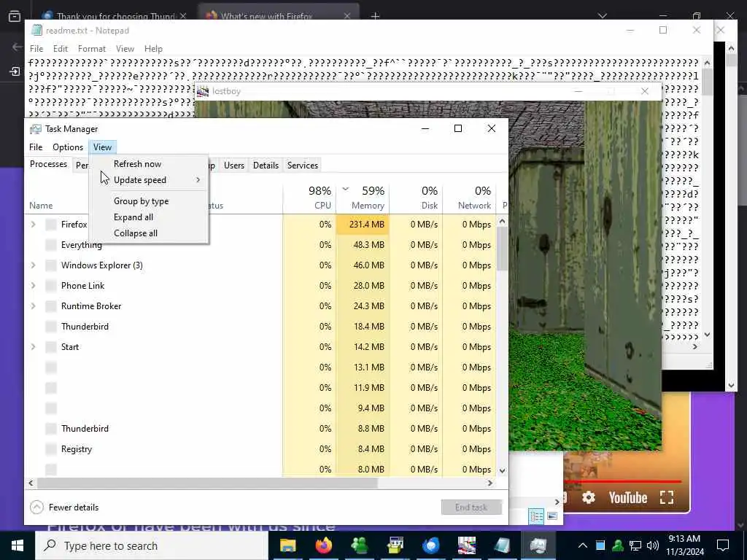Click the taskbar search box
The height and width of the screenshot is (560, 747).
(x=152, y=545)
